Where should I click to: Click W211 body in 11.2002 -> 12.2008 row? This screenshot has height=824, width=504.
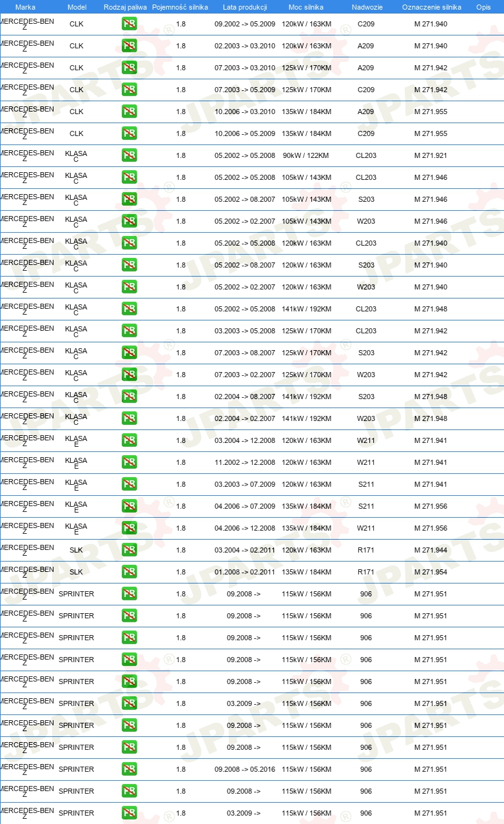(366, 462)
